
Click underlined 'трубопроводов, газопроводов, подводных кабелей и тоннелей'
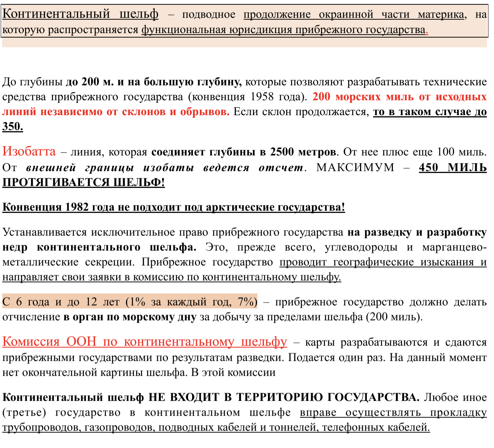click(x=160, y=427)
